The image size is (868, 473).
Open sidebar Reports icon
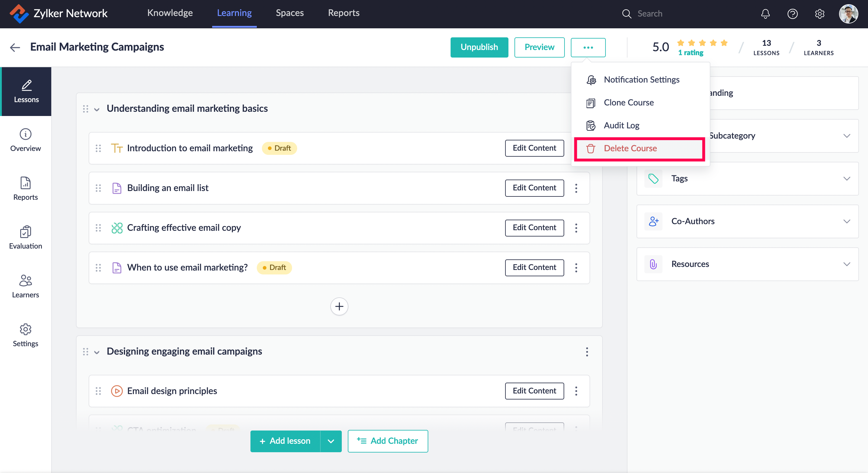pyautogui.click(x=26, y=188)
